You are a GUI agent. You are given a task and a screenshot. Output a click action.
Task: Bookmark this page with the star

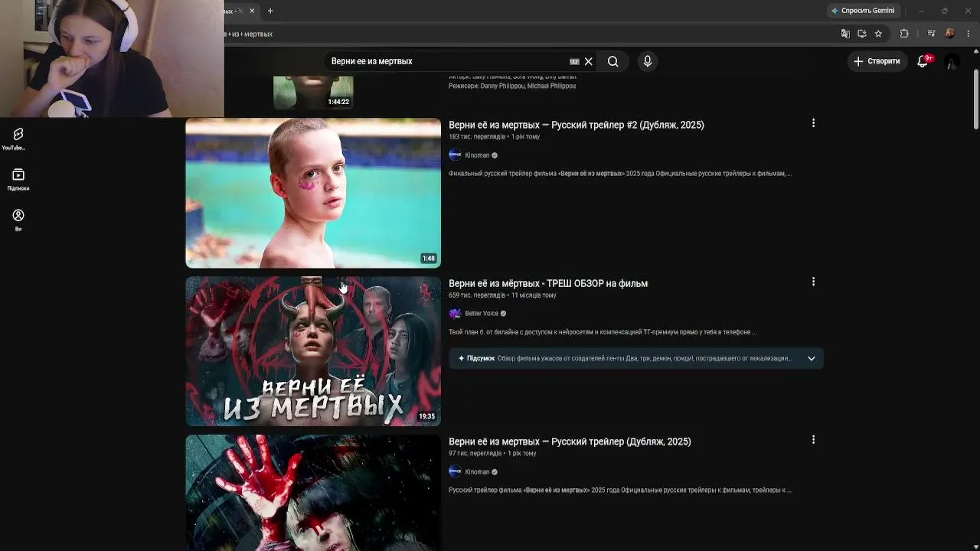click(878, 34)
